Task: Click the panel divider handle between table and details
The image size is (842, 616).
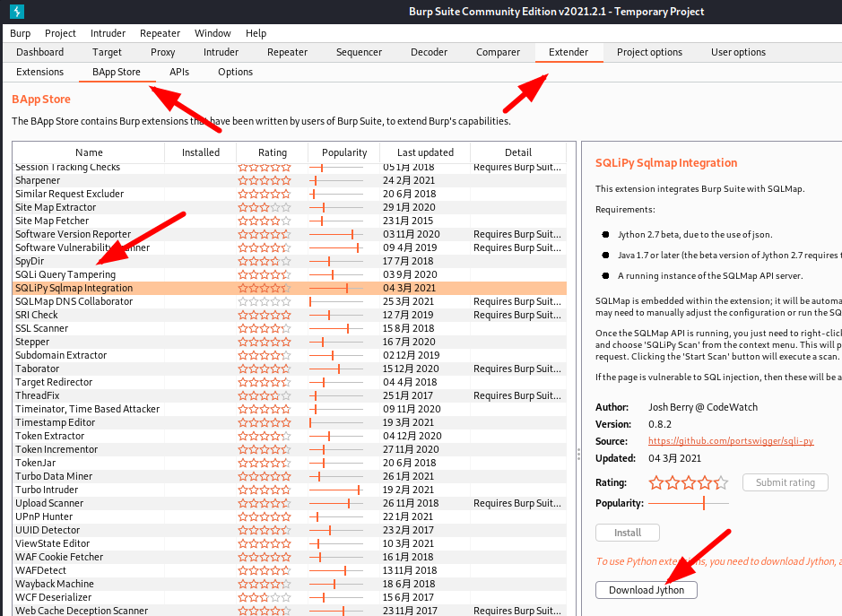Action: point(578,455)
